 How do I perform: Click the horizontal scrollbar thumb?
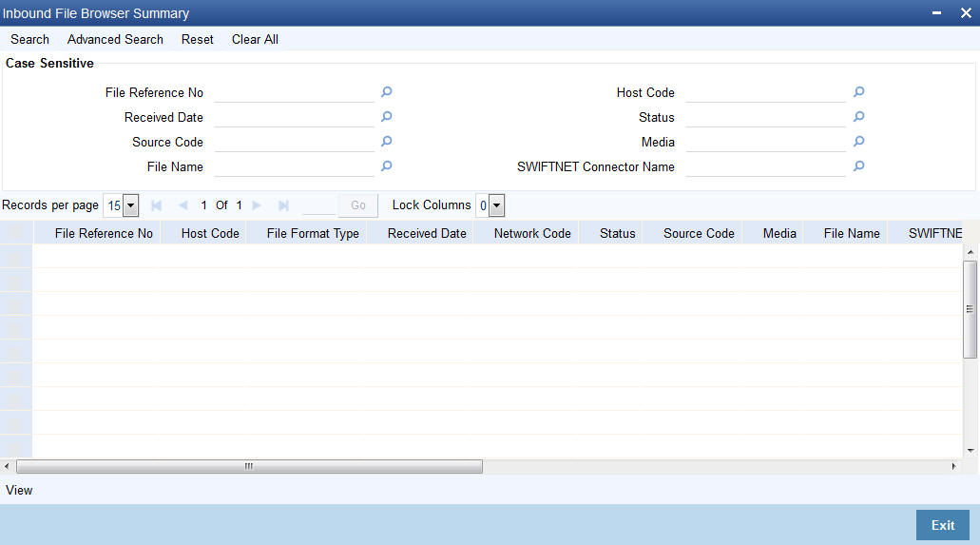(x=249, y=467)
